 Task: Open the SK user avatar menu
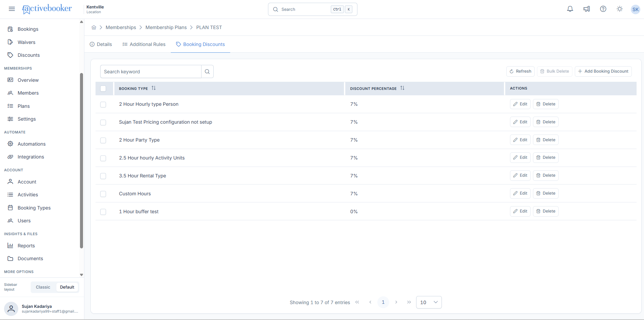[636, 9]
